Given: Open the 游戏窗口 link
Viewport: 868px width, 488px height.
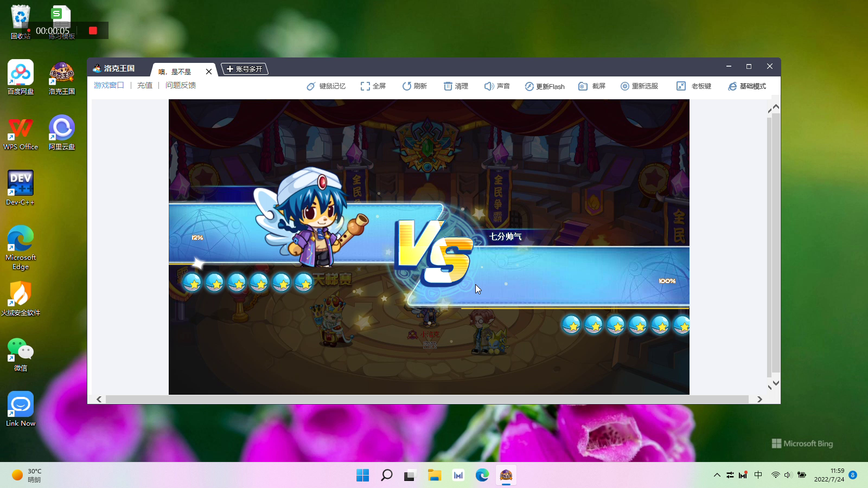Looking at the screenshot, I should tap(108, 85).
